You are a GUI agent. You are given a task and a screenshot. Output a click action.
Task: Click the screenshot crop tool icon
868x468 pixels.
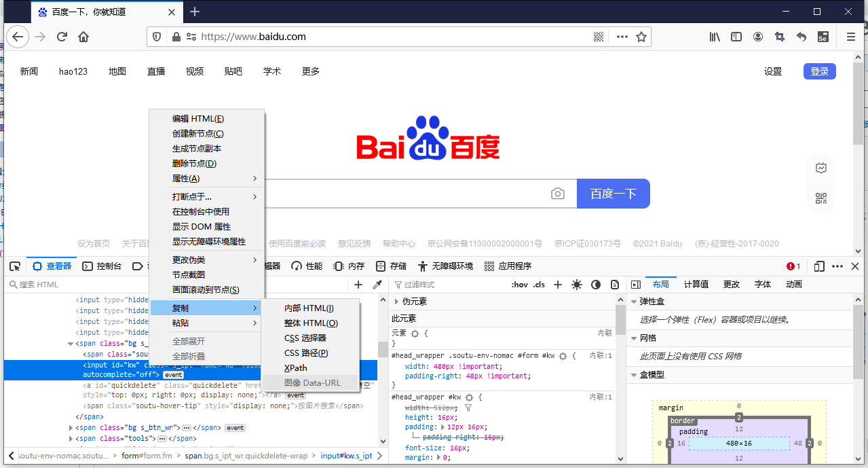click(x=780, y=37)
